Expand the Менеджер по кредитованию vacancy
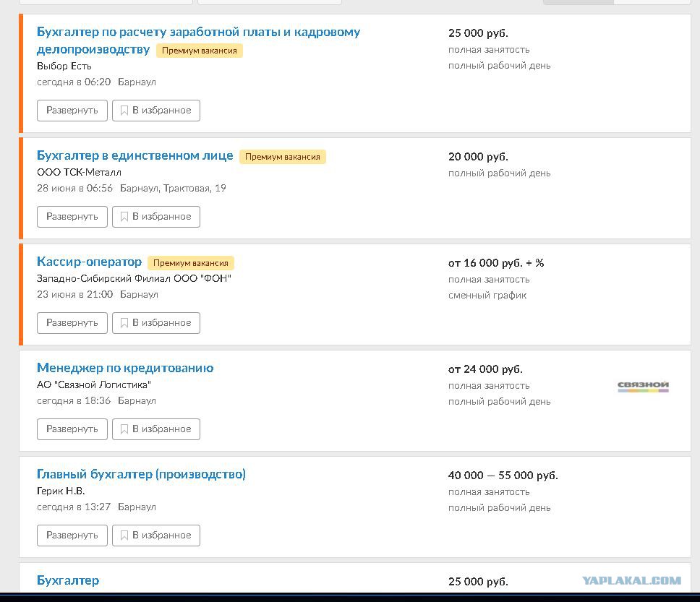The height and width of the screenshot is (602, 700). (72, 429)
